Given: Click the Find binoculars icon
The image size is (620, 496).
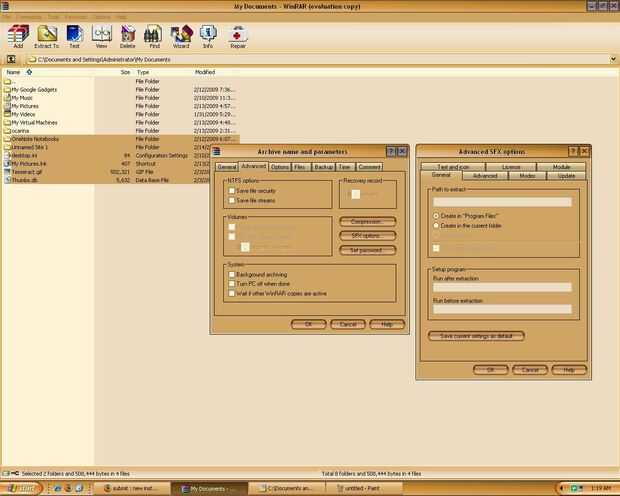Looking at the screenshot, I should pos(154,36).
